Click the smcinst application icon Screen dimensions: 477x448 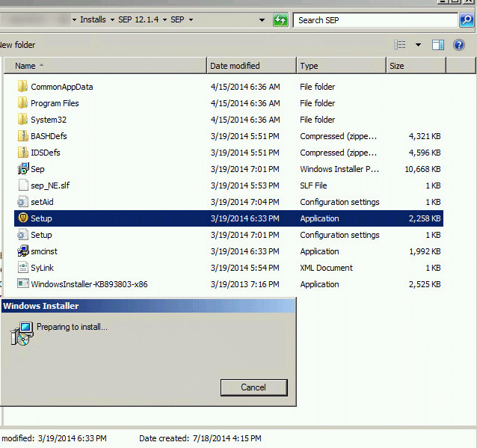pyautogui.click(x=22, y=251)
